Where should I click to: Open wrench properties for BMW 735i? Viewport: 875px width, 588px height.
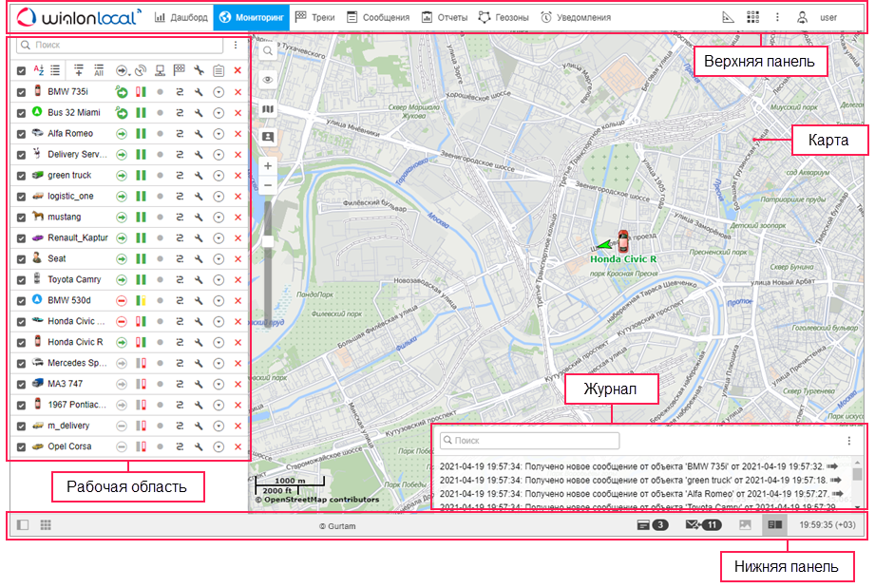point(199,92)
